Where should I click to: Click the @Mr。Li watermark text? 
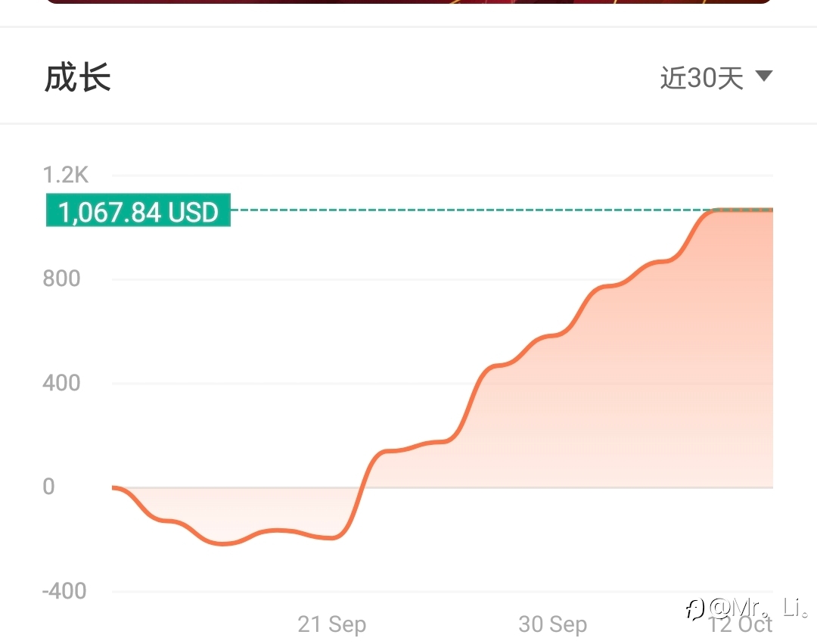tap(760, 608)
